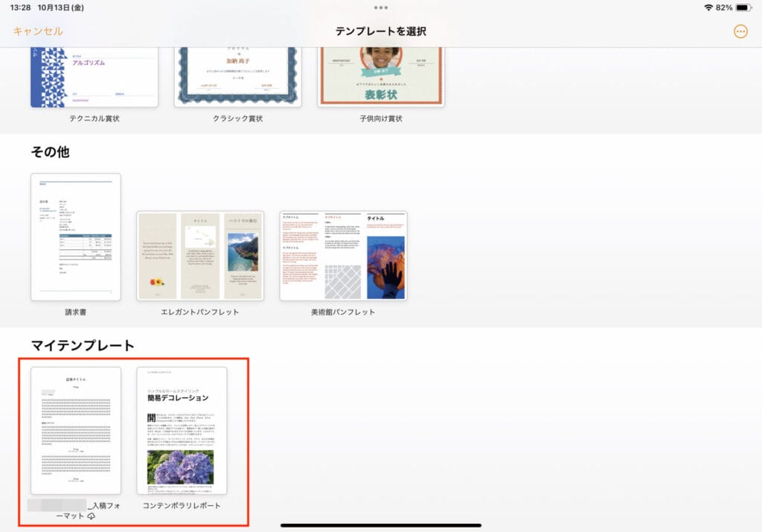This screenshot has height=532, width=762.
Task: Tap the その他 section header
Action: [50, 152]
